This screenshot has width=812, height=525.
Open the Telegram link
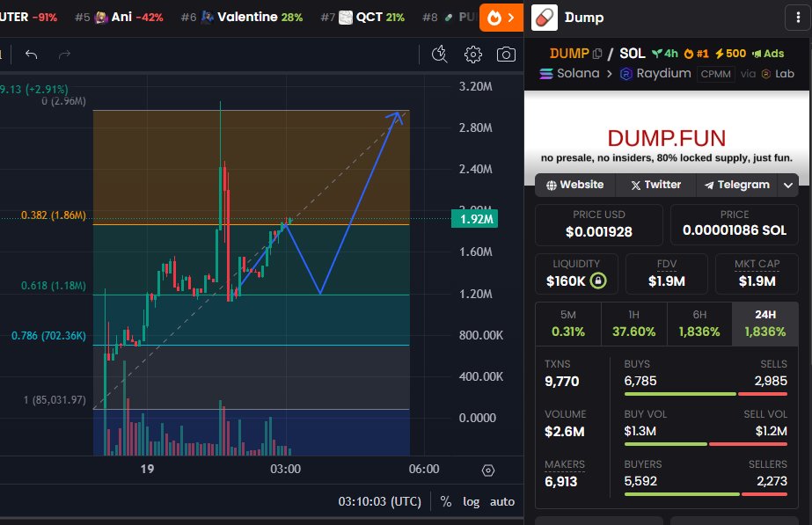[736, 185]
